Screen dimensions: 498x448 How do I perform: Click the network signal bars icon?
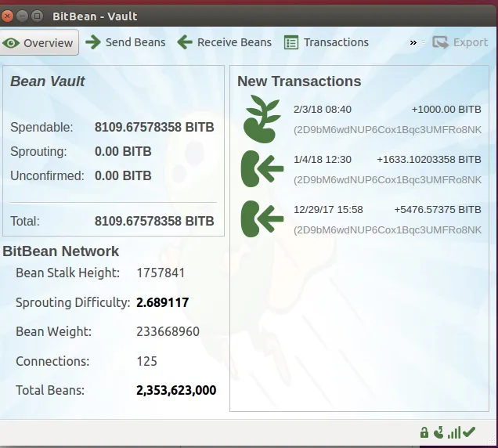(454, 433)
